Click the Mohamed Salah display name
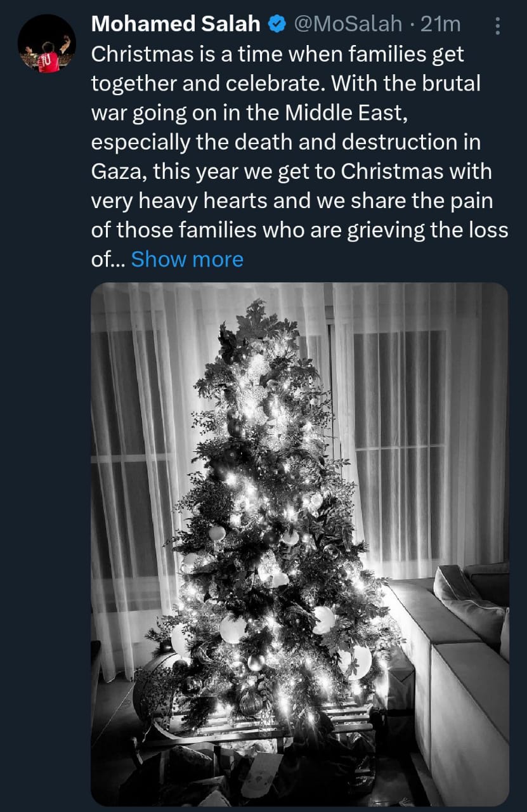This screenshot has height=812, width=527. [x=176, y=24]
